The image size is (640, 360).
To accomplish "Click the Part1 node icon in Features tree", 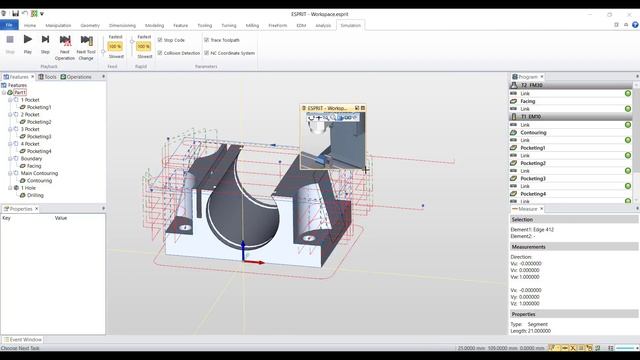I will (x=10, y=93).
